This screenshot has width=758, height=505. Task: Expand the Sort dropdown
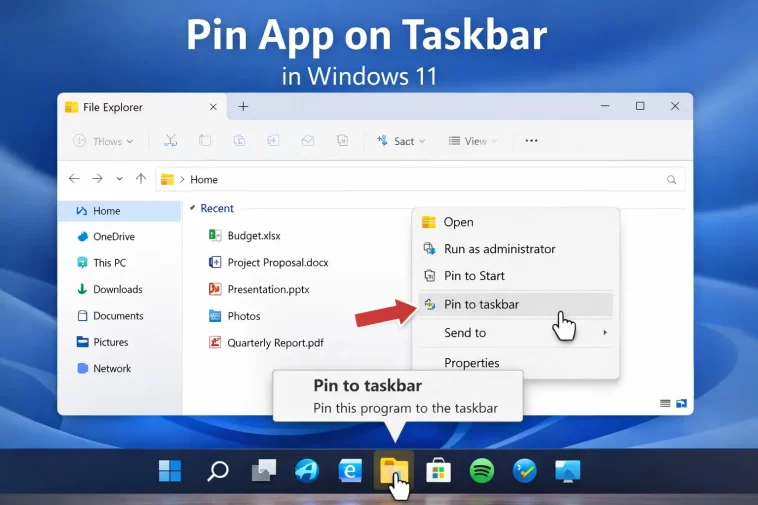tap(401, 141)
